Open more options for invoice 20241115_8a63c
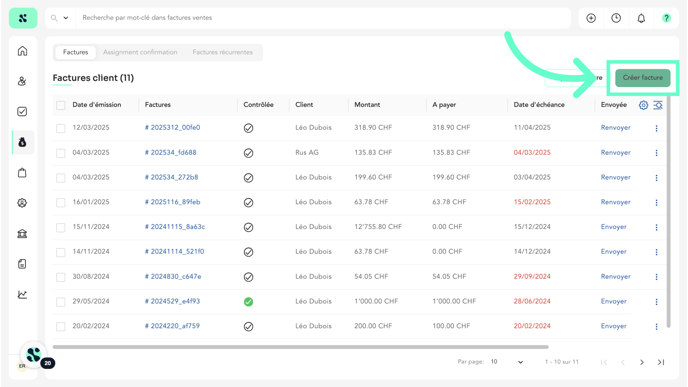Viewport: 688px width, 387px height. 656,227
